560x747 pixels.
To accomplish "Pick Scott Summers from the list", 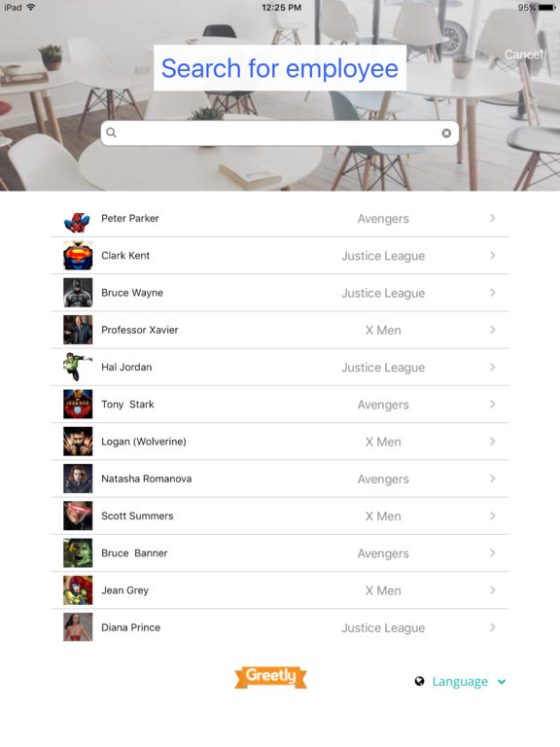I will pyautogui.click(x=280, y=516).
